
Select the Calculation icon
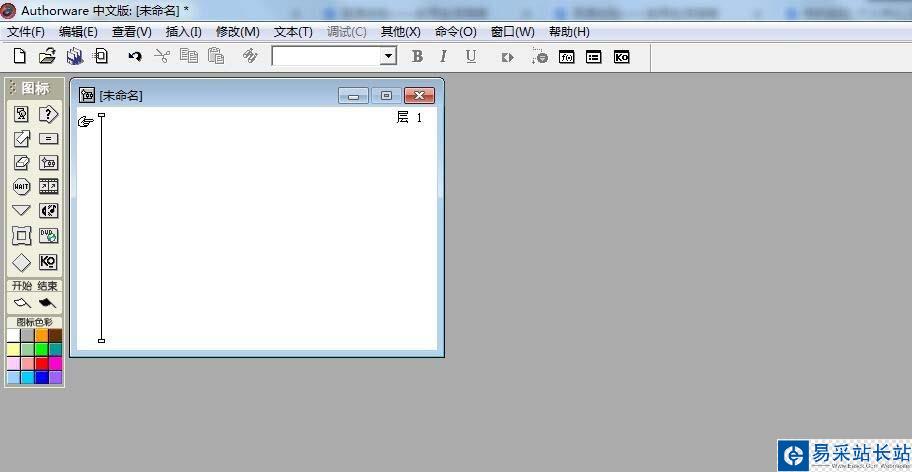[x=48, y=139]
